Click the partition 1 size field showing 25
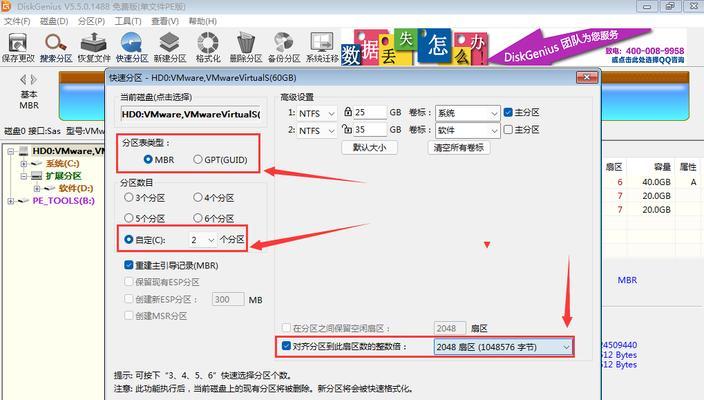 pyautogui.click(x=370, y=112)
